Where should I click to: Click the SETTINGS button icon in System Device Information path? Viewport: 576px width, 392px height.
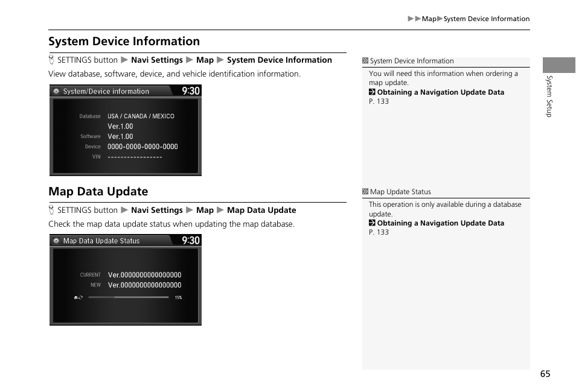[51, 60]
